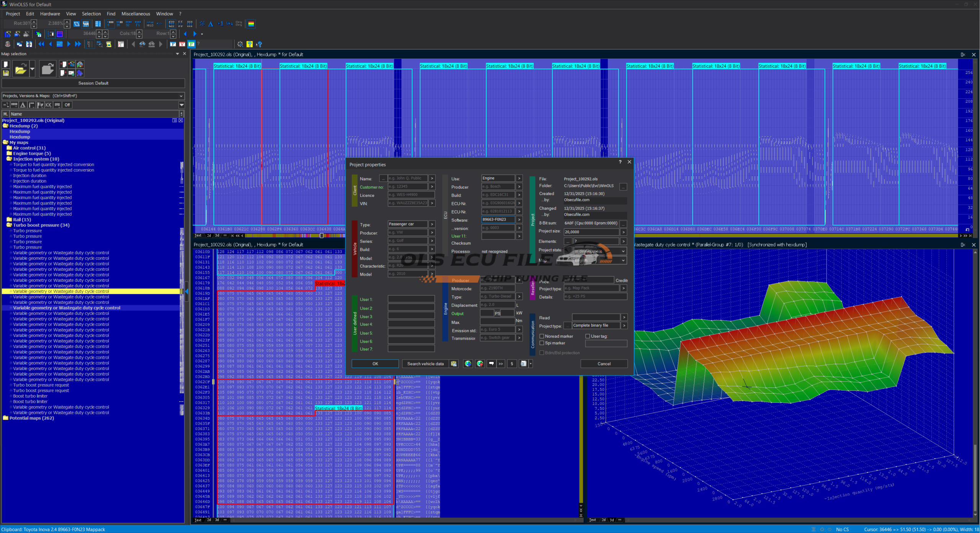Select the 16-bit data width icon
The width and height of the screenshot is (980, 533).
click(x=119, y=24)
